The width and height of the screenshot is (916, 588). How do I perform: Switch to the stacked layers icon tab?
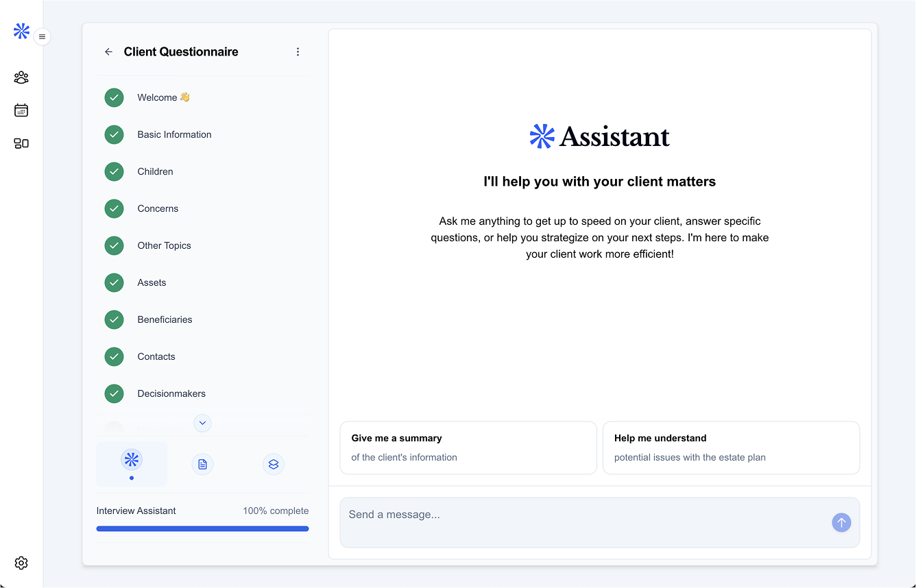pos(274,464)
